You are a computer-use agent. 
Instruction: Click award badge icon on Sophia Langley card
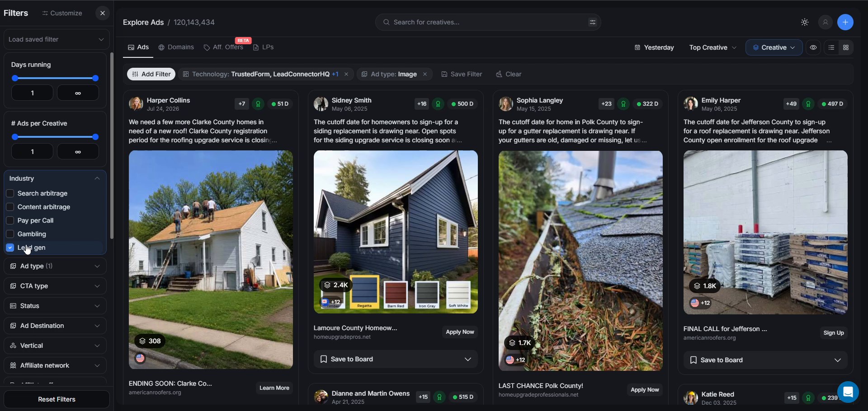pos(623,104)
